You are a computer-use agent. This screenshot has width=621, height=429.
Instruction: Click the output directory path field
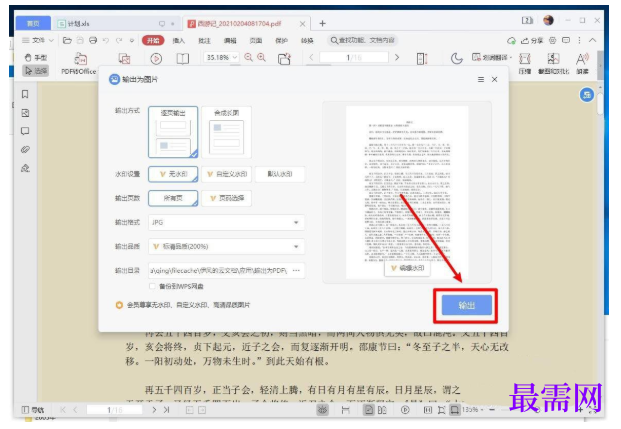227,271
